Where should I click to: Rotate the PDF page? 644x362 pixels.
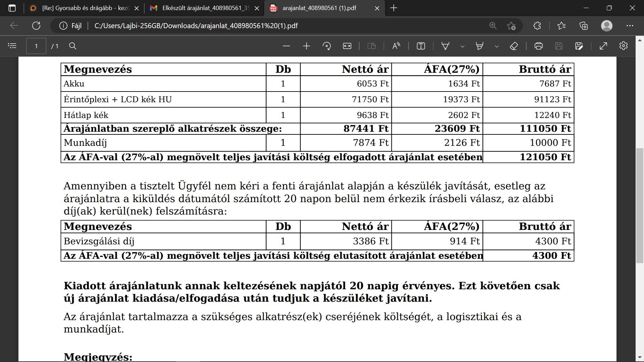coord(327,46)
